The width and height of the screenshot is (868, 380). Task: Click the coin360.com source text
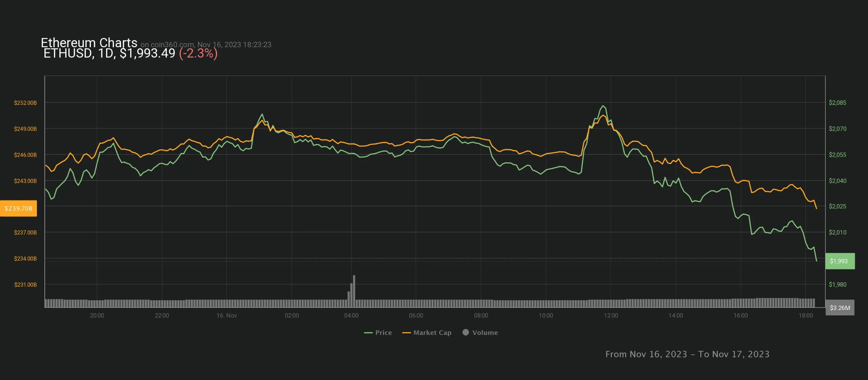(172, 45)
